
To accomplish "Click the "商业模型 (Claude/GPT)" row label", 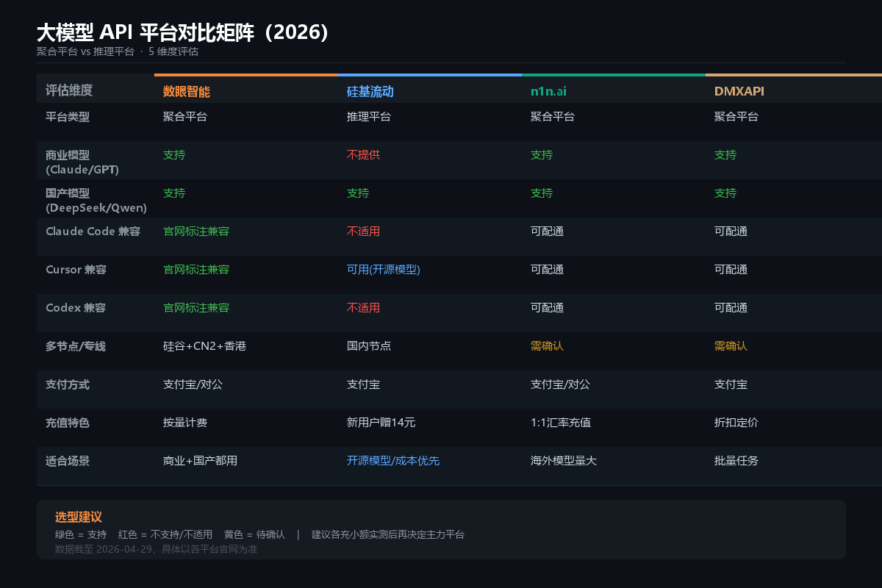I will pyautogui.click(x=82, y=162).
